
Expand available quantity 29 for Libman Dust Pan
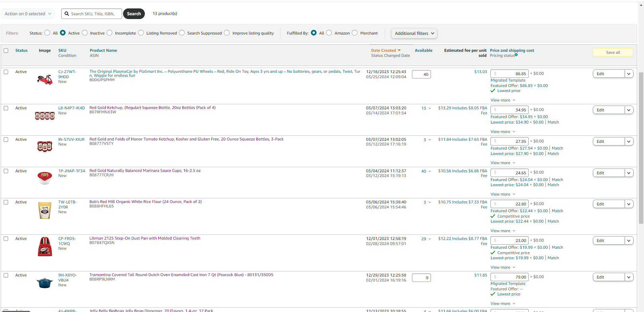[x=426, y=239]
